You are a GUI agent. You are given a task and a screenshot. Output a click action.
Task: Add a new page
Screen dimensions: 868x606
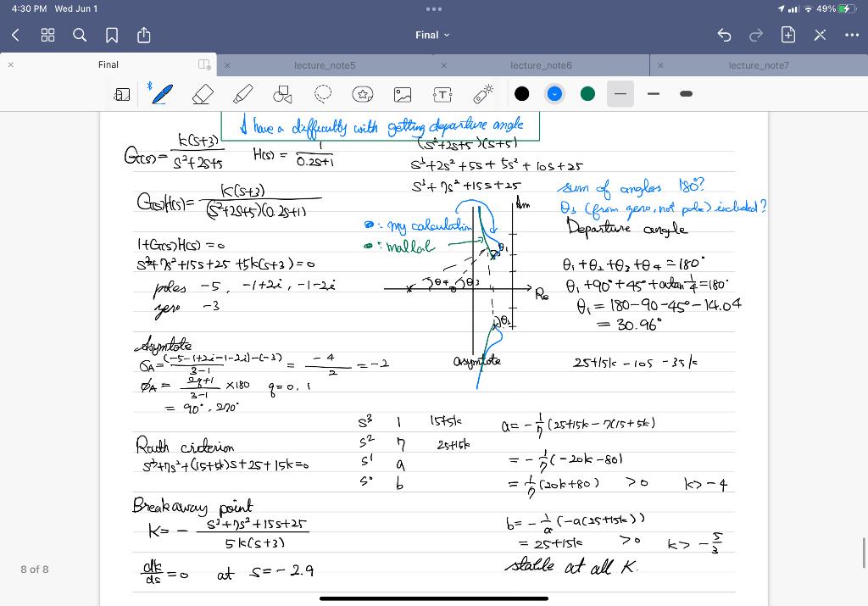coord(787,35)
